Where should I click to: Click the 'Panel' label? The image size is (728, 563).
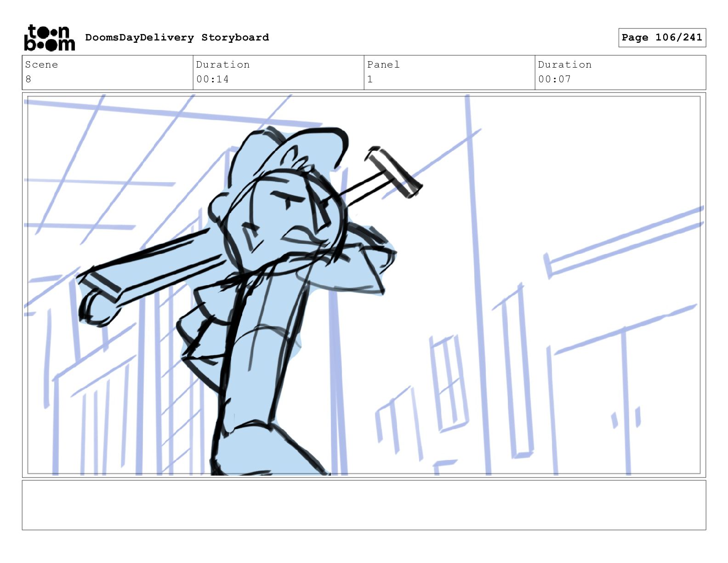pyautogui.click(x=383, y=64)
